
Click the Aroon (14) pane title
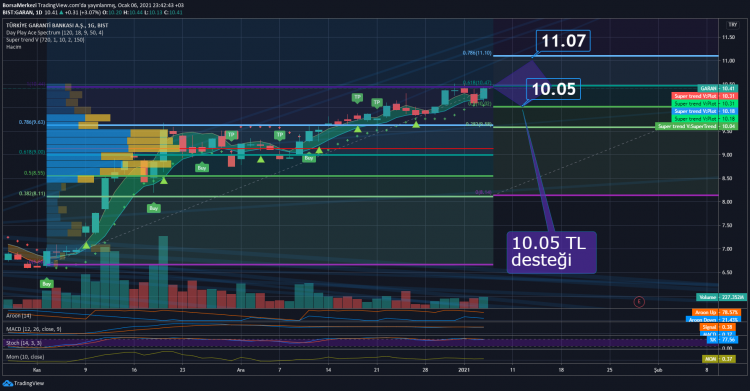pos(18,316)
